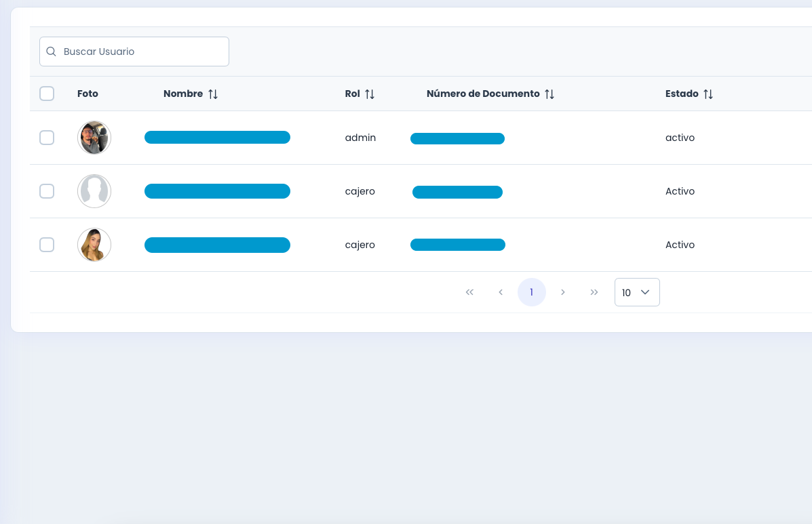Jump to last page double-arrow
The image size is (812, 524).
coord(594,292)
